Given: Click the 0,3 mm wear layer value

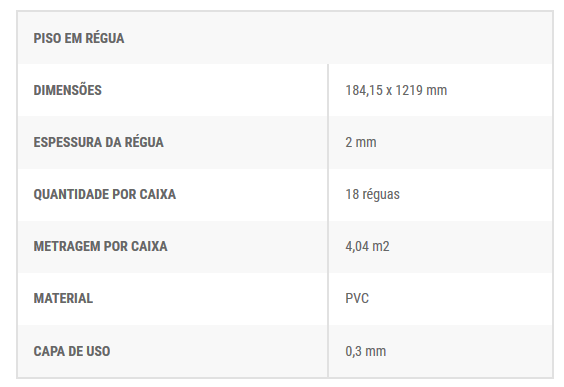Looking at the screenshot, I should click(365, 351).
